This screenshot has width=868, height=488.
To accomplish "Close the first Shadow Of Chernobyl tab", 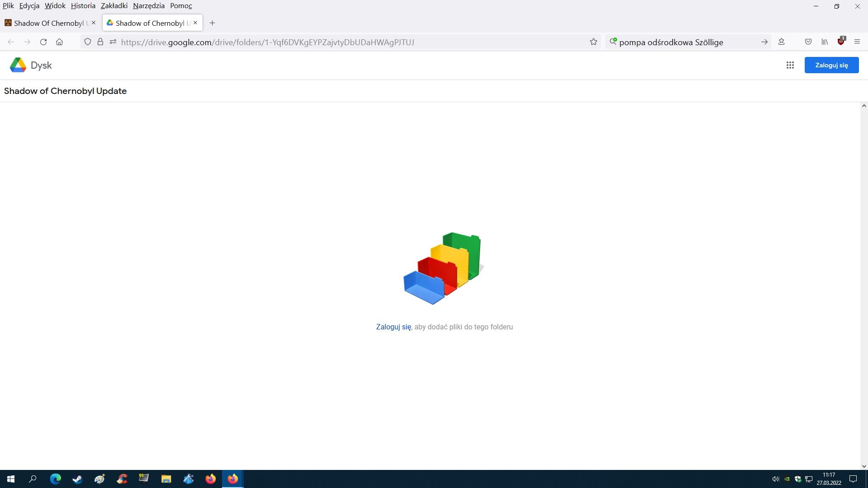I will (94, 23).
